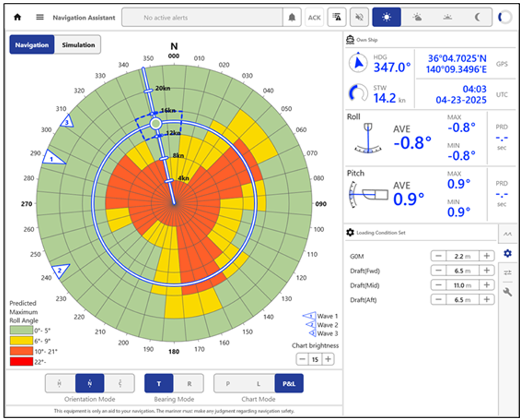Switch to the Simulation tab
Screen dimensions: 523x420
[x=78, y=45]
